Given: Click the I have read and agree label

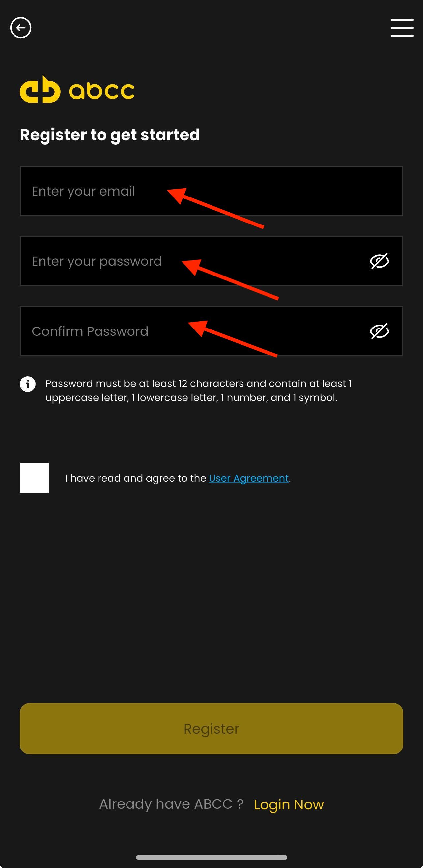Looking at the screenshot, I should click(x=135, y=478).
